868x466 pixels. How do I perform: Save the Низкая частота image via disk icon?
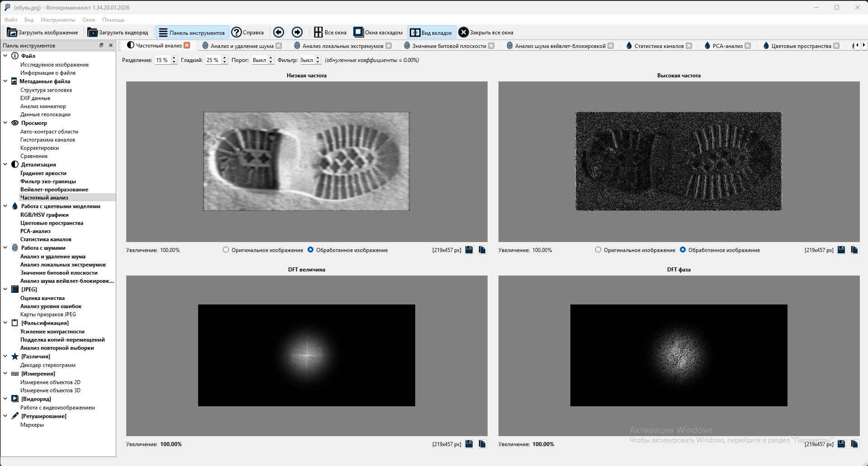pyautogui.click(x=469, y=250)
